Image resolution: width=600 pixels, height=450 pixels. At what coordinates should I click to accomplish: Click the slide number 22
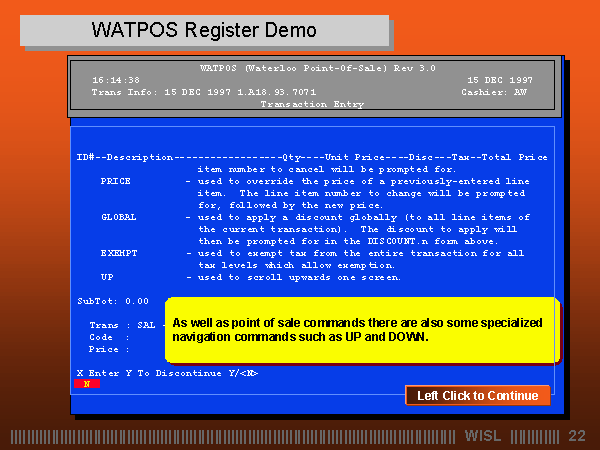[x=577, y=435]
